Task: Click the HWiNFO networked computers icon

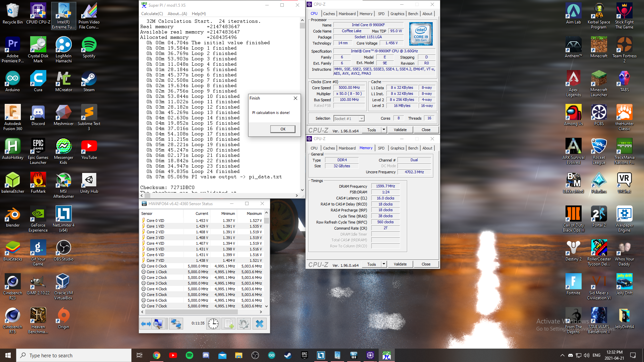Action: click(176, 324)
